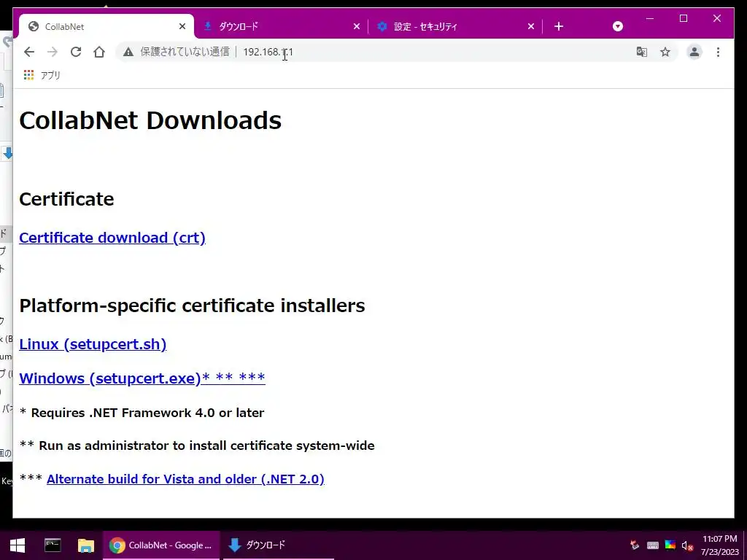Download Windows (setupcert.exe) installer link
This screenshot has height=560, width=747.
pos(142,378)
